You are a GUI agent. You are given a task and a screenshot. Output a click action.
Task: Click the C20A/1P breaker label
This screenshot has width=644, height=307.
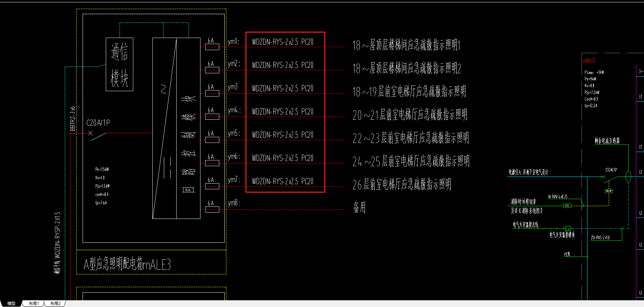point(98,123)
